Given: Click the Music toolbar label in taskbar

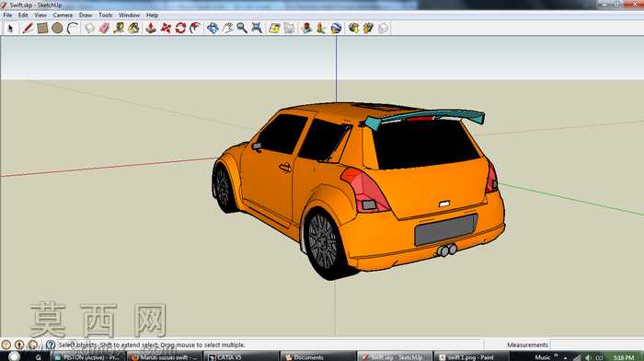Looking at the screenshot, I should pyautogui.click(x=542, y=357).
